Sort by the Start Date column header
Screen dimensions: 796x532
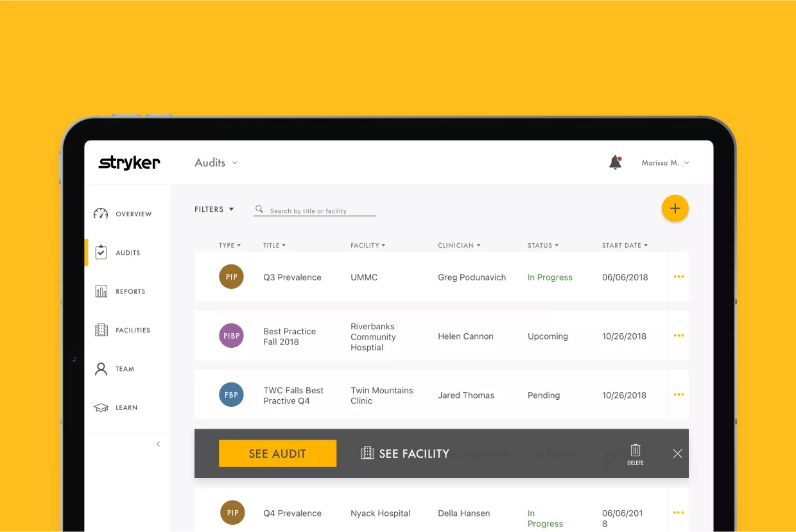pyautogui.click(x=624, y=245)
